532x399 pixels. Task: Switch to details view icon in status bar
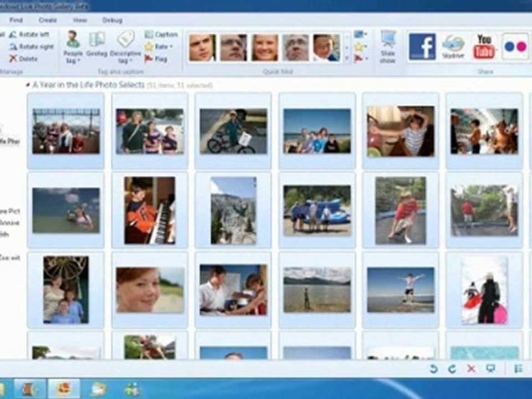(518, 369)
